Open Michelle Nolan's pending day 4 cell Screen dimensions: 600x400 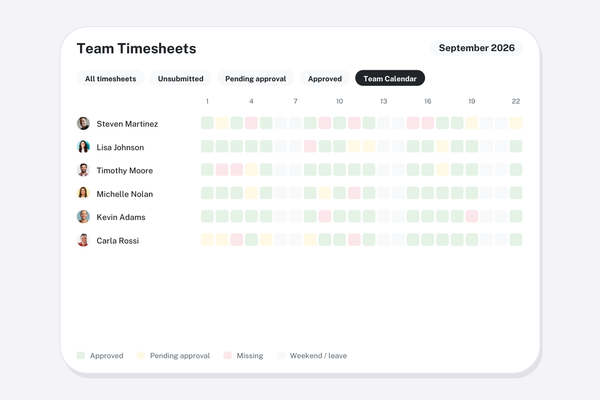click(251, 193)
